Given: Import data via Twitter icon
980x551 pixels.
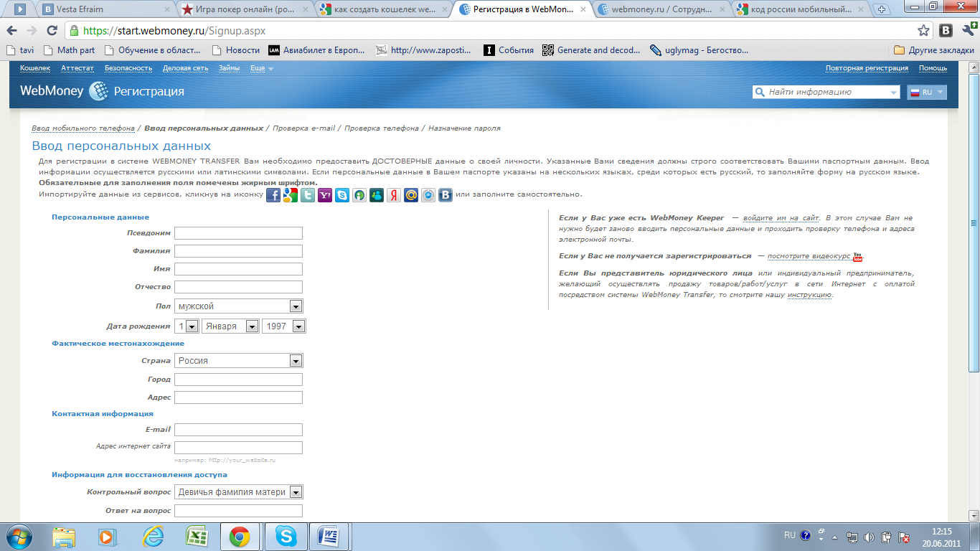Looking at the screenshot, I should point(307,195).
